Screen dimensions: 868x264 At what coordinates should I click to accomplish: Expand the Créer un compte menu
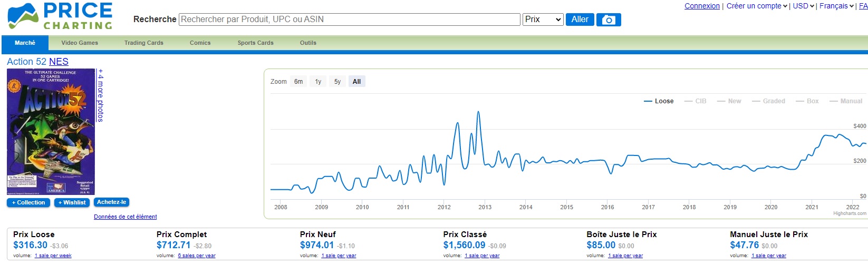(757, 6)
